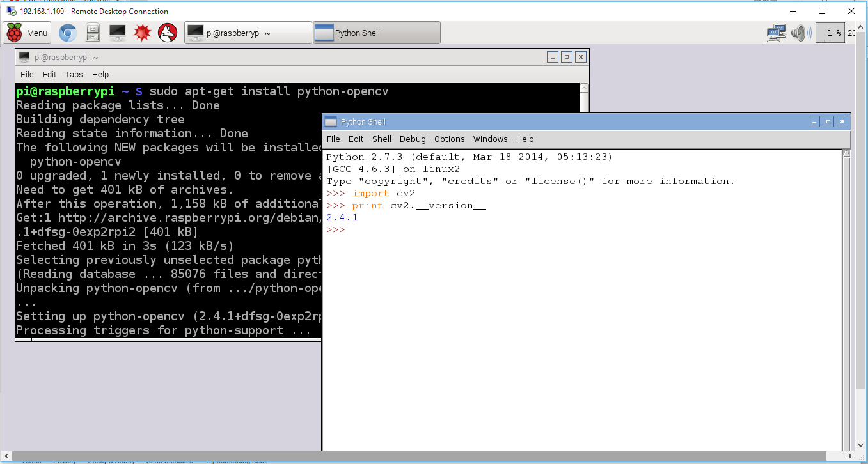This screenshot has height=464, width=868.
Task: Open the volume control speaker icon
Action: 800,33
